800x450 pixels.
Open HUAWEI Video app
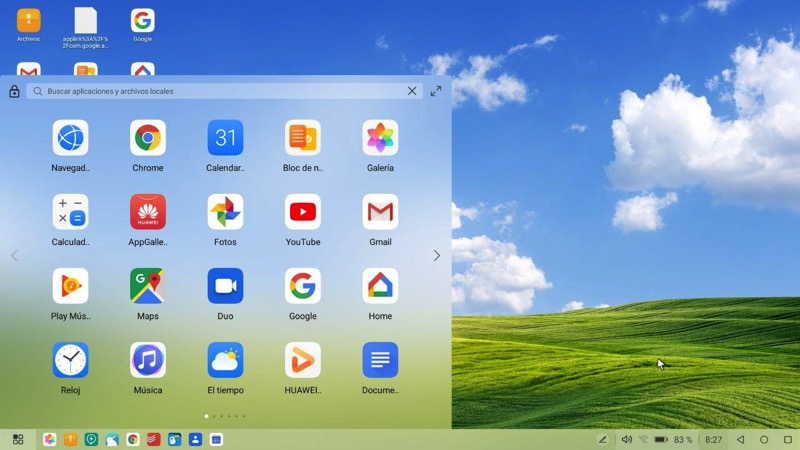[303, 360]
